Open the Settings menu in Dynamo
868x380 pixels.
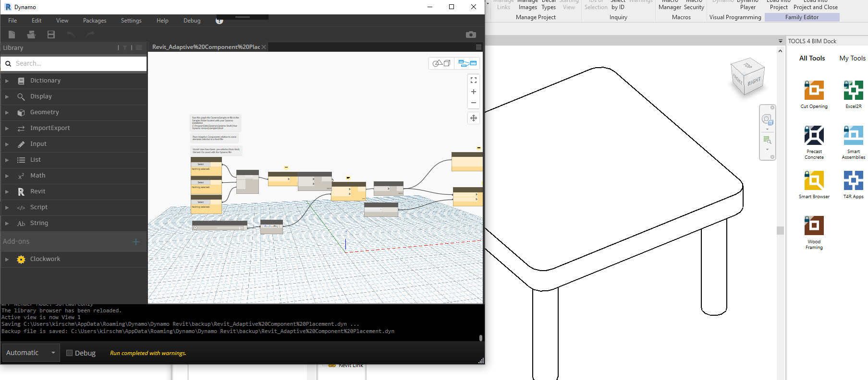point(131,21)
